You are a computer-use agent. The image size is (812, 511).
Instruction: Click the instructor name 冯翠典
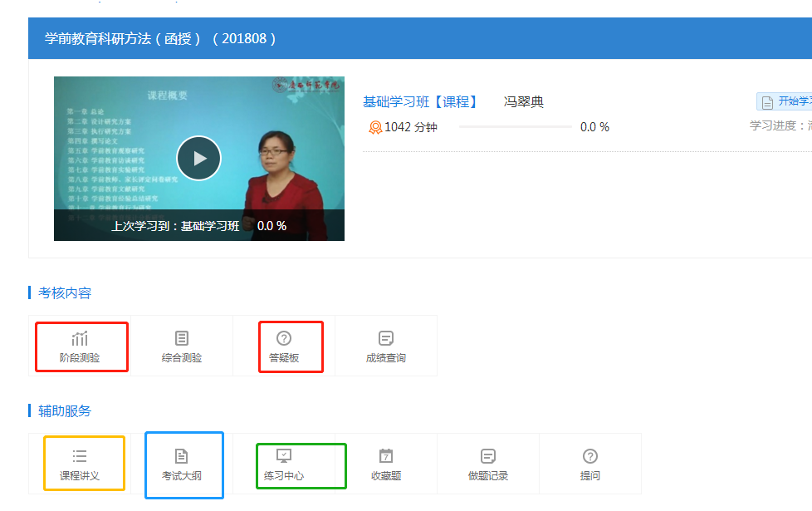pyautogui.click(x=524, y=101)
